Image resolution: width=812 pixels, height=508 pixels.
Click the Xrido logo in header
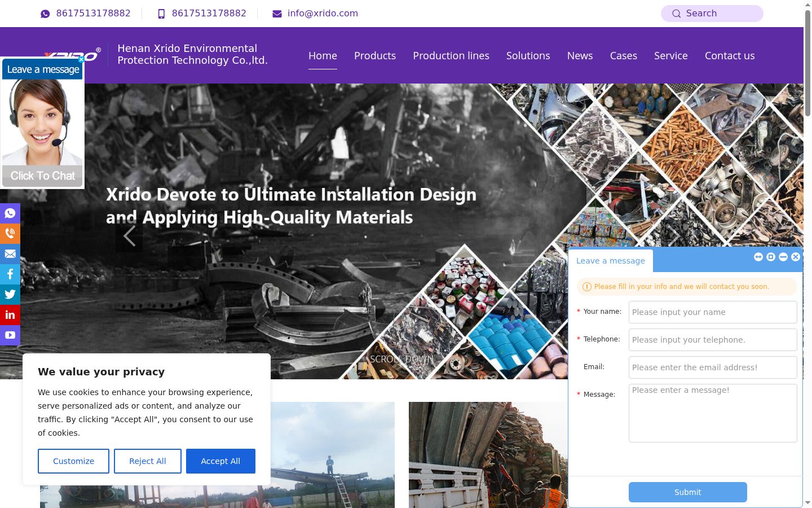[72, 55]
